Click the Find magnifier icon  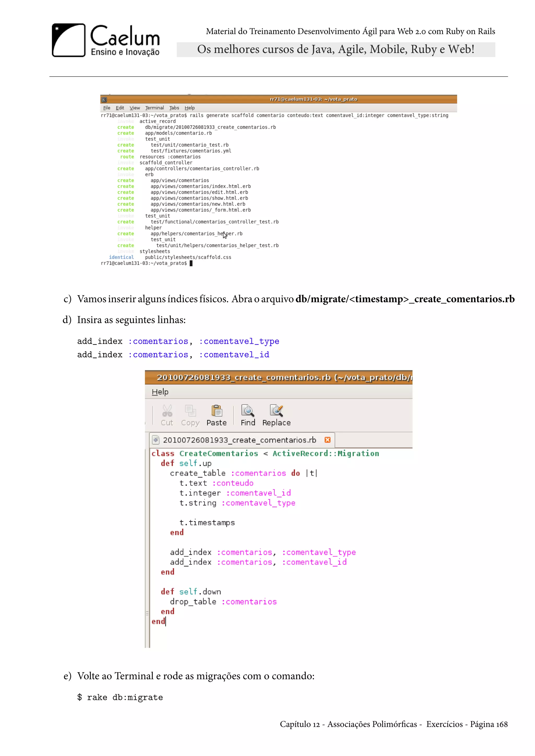tap(248, 411)
